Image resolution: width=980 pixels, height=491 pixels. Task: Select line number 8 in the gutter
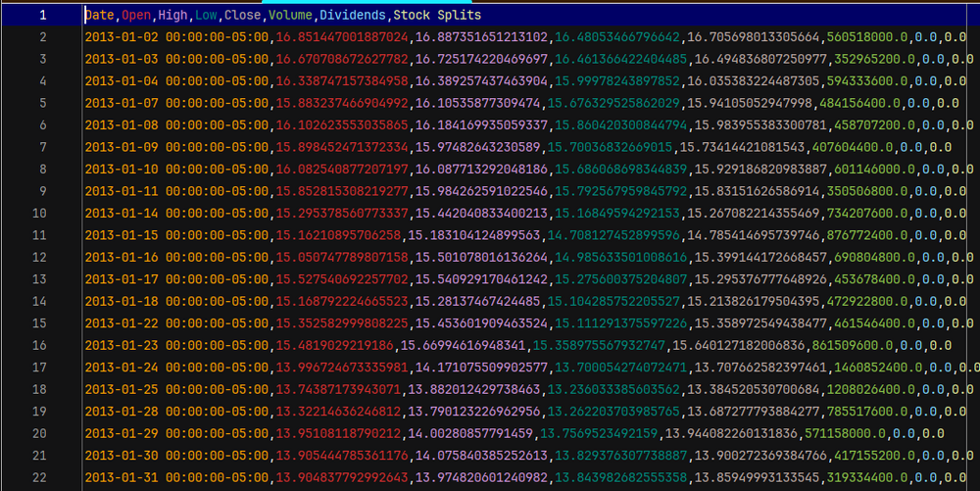(x=42, y=170)
